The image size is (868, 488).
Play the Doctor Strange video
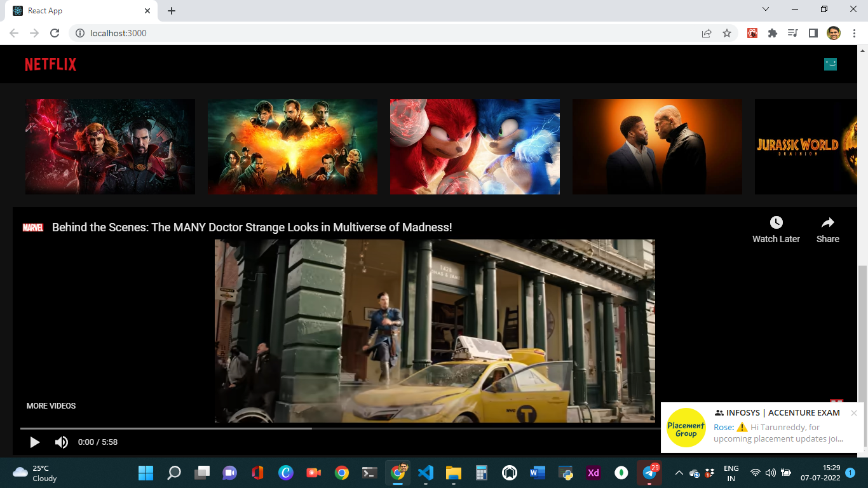coord(34,442)
